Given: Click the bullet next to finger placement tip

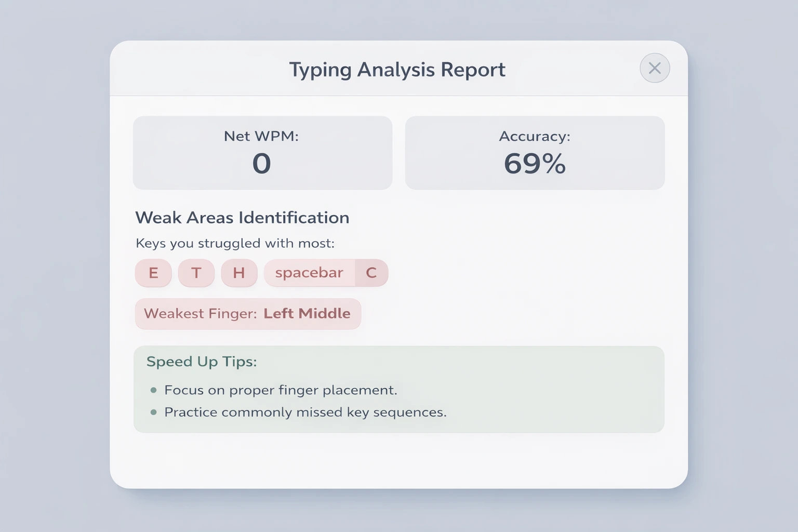Looking at the screenshot, I should pyautogui.click(x=154, y=389).
